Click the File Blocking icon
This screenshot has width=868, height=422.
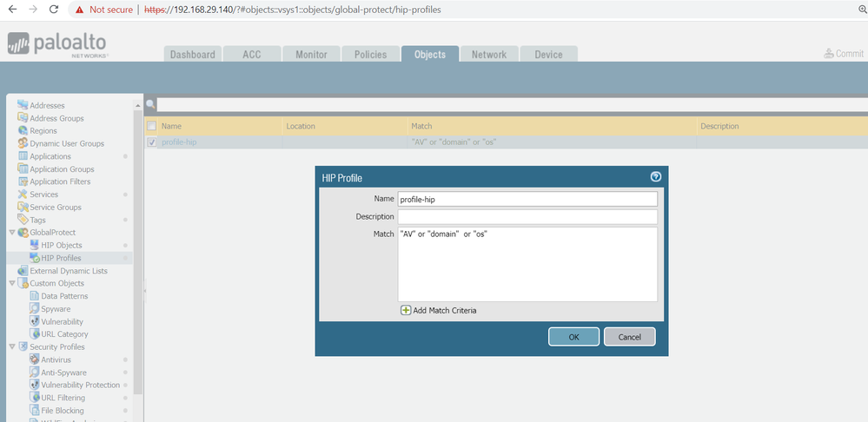pos(35,411)
